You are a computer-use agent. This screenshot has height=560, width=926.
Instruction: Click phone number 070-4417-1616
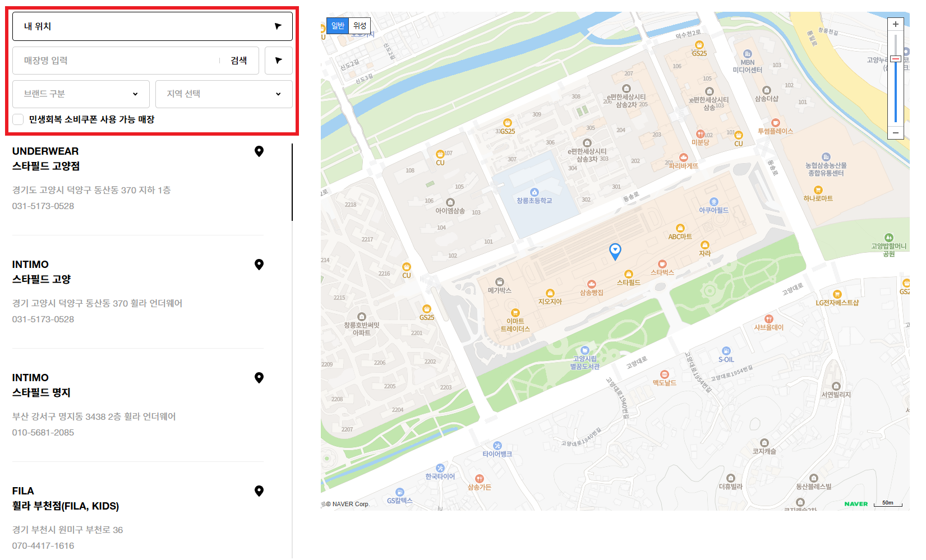click(x=43, y=546)
